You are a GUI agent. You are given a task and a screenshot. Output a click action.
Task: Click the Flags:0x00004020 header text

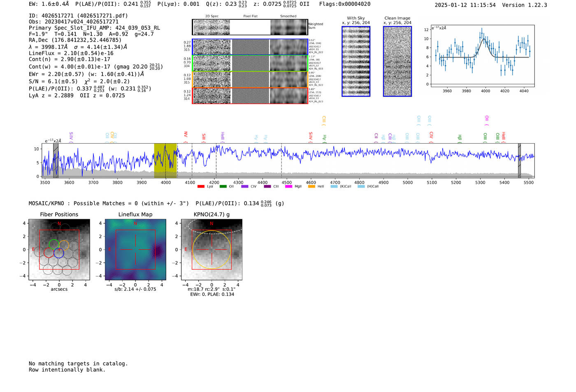tap(345, 4)
